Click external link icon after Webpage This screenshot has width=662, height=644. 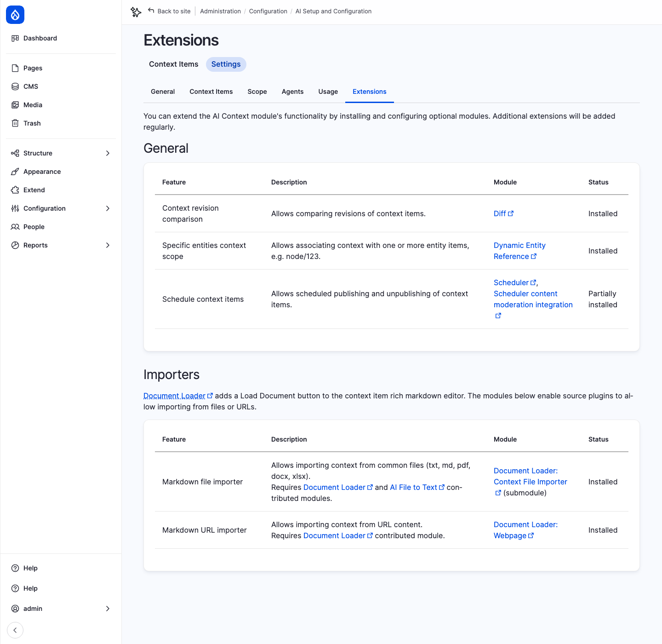(531, 535)
